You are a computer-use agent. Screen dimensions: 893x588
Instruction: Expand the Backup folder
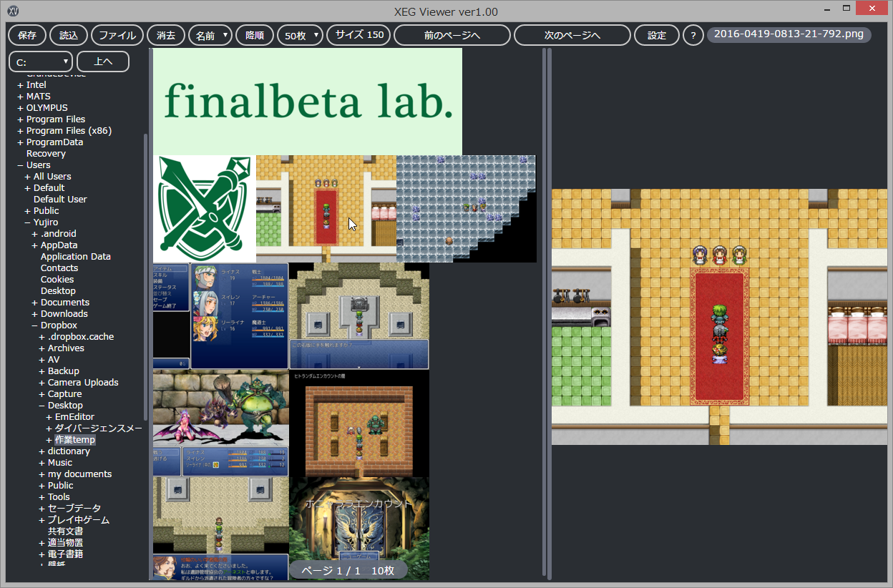[42, 371]
